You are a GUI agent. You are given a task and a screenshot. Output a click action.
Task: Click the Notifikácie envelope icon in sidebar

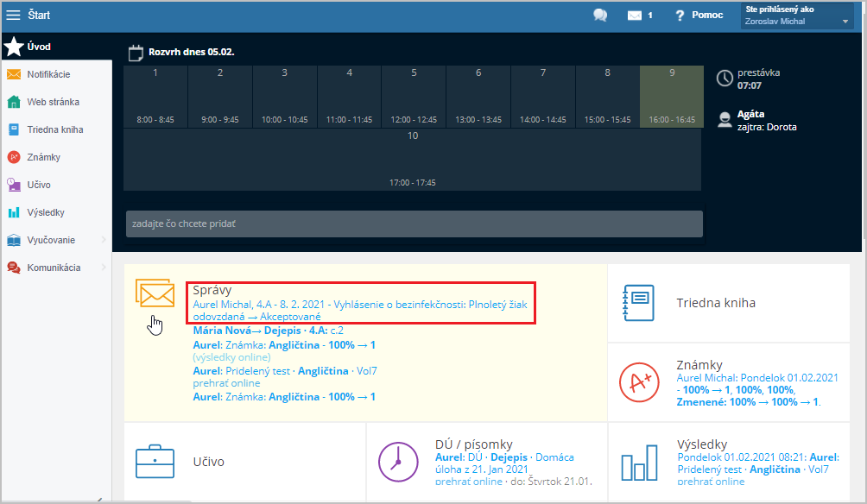click(x=14, y=74)
